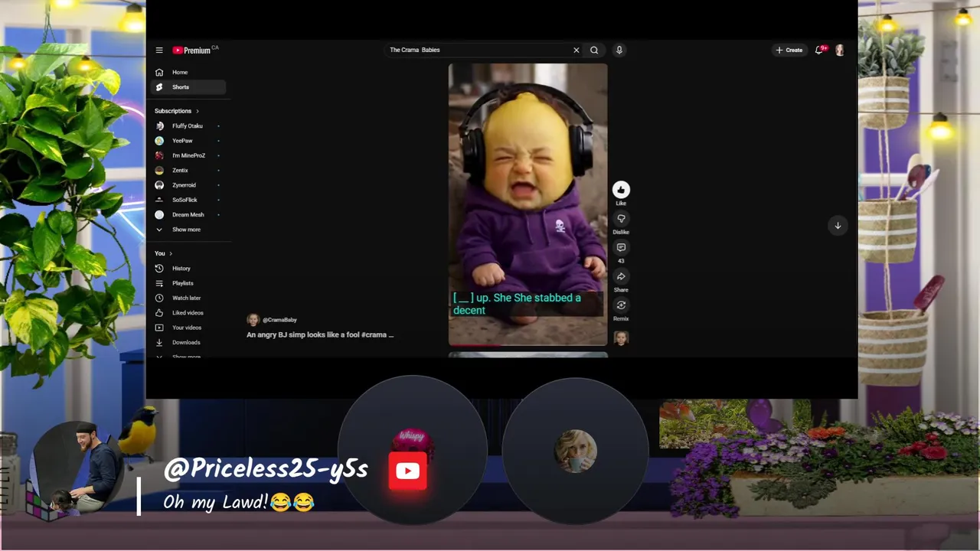This screenshot has height=551, width=980.
Task: Open the channel avatar beside the short
Action: point(621,338)
